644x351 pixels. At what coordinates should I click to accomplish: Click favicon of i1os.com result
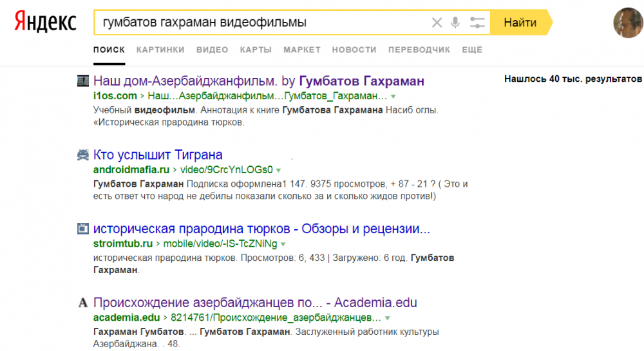tap(83, 81)
